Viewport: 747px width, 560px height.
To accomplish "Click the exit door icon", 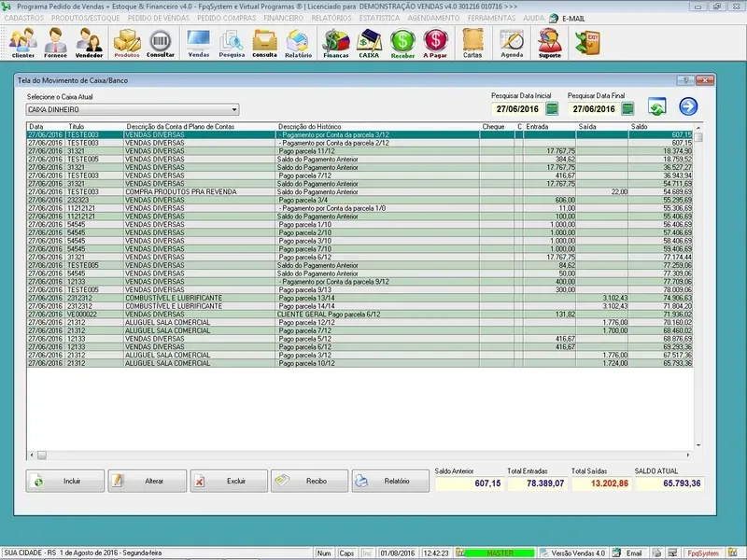I will click(x=586, y=42).
